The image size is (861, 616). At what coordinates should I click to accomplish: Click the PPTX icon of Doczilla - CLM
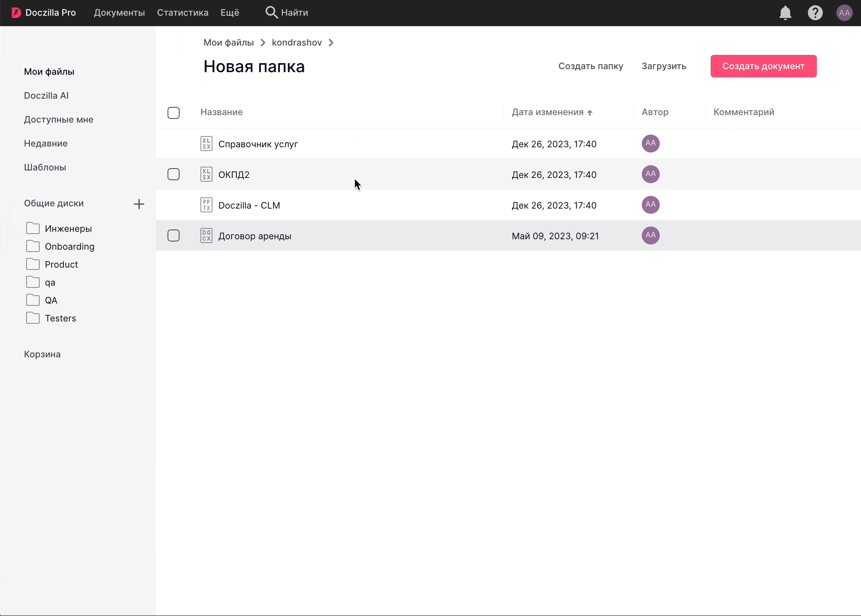(x=206, y=205)
